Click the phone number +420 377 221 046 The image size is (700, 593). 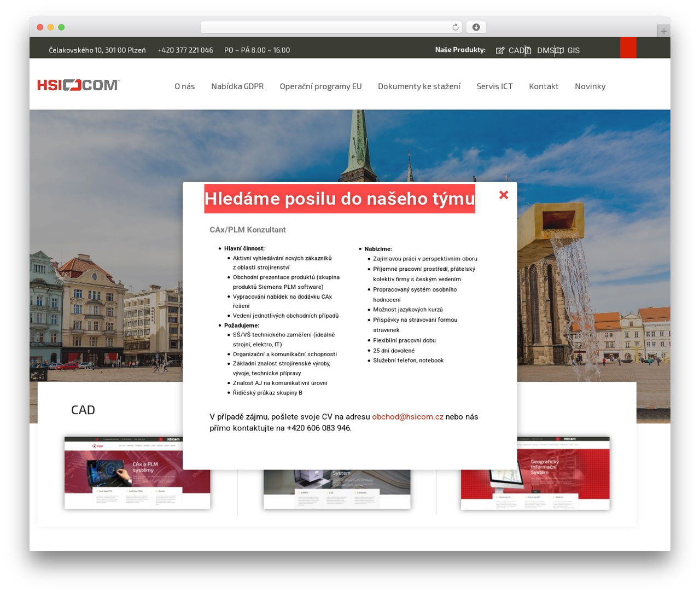(185, 50)
